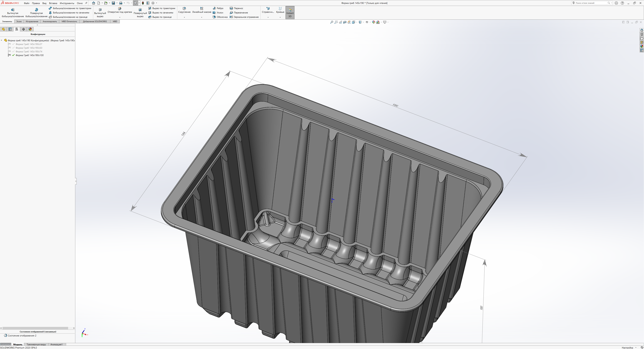Select the Оболочка shell tool
The image size is (644, 349).
220,17
